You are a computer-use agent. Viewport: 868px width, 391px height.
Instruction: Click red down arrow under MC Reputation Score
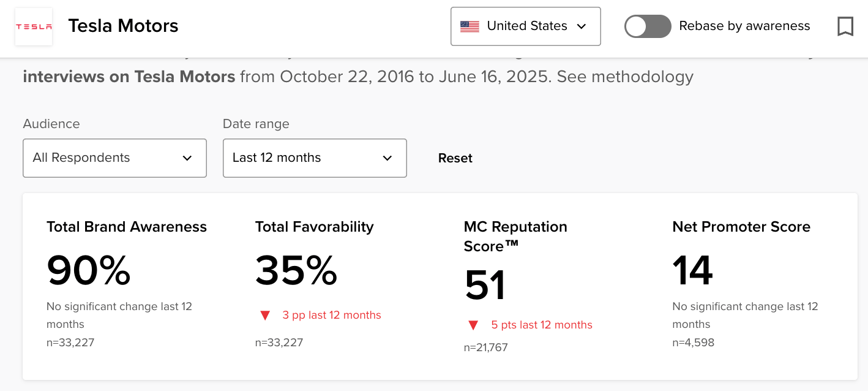pos(473,325)
